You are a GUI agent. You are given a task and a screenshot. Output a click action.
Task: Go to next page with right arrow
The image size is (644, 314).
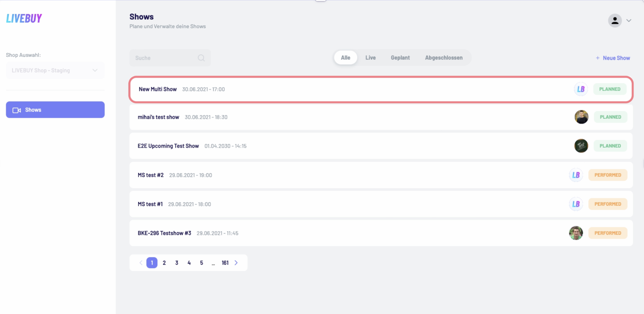(x=236, y=263)
